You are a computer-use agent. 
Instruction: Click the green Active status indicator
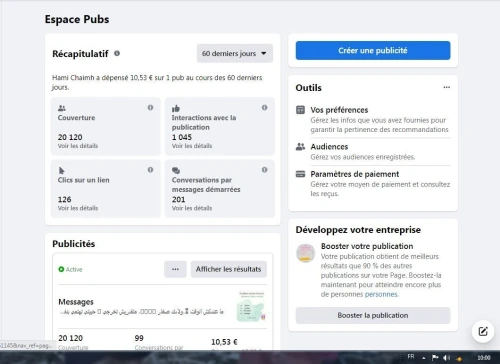click(70, 269)
